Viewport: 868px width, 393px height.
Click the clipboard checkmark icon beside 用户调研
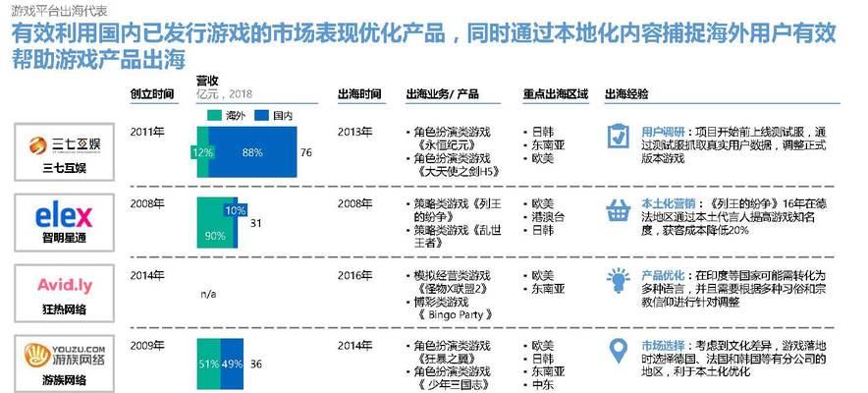click(x=618, y=136)
